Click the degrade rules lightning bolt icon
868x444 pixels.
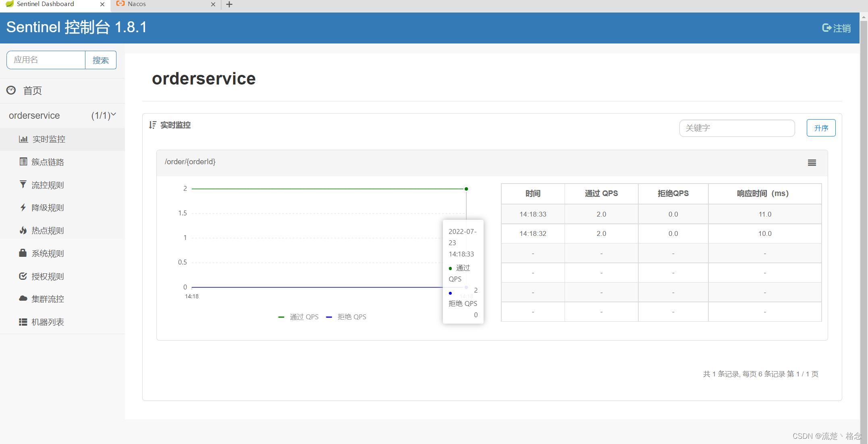pyautogui.click(x=23, y=208)
